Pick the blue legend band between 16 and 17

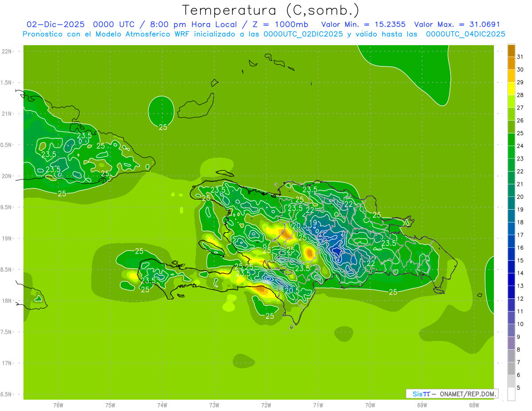click(x=511, y=241)
